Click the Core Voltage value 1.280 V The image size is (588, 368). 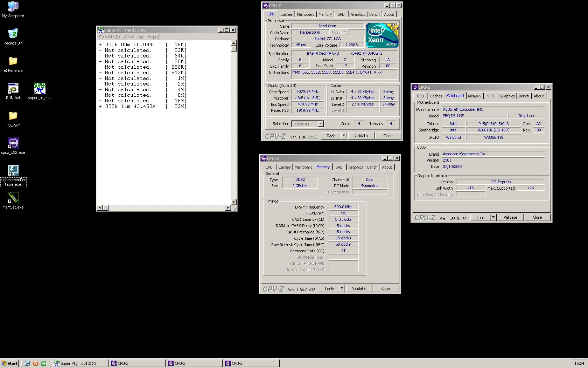click(x=351, y=45)
